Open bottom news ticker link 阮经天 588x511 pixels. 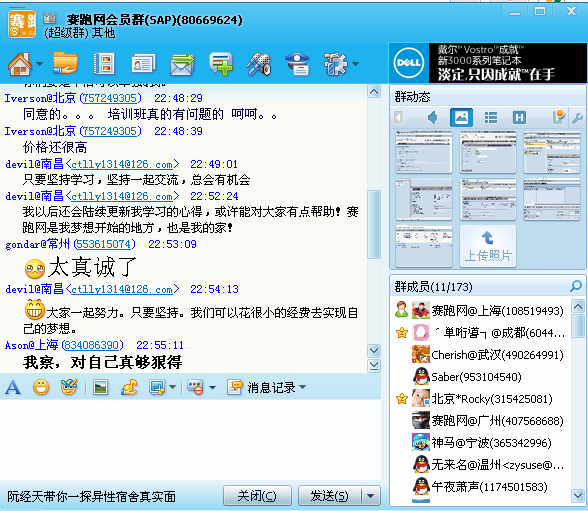pos(91,496)
